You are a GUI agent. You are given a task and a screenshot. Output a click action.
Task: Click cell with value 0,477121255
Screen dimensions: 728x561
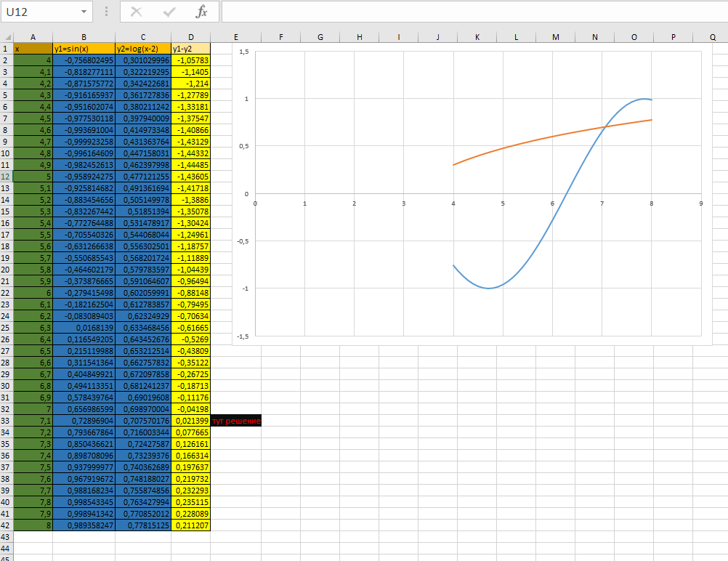click(x=143, y=177)
